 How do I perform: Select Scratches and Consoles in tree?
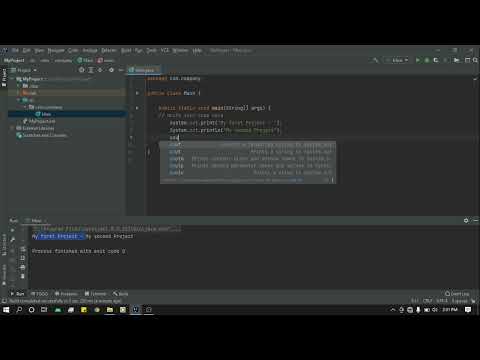(42, 135)
